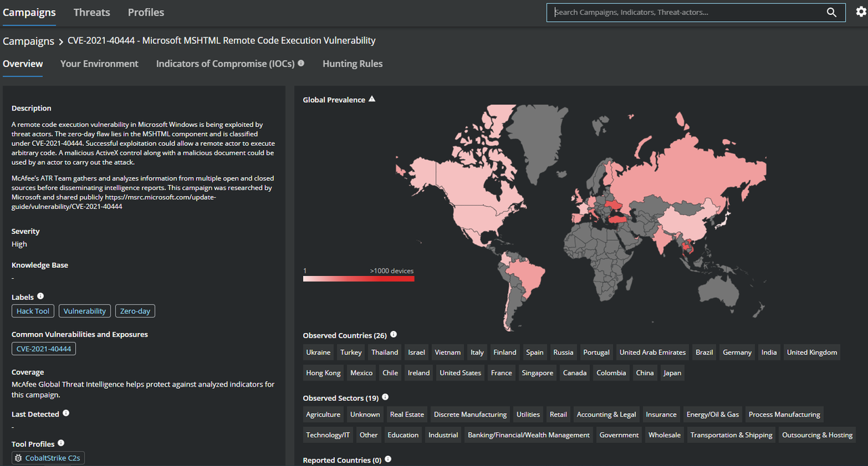868x466 pixels.
Task: Click the Real Estate sector tag
Action: pyautogui.click(x=407, y=415)
